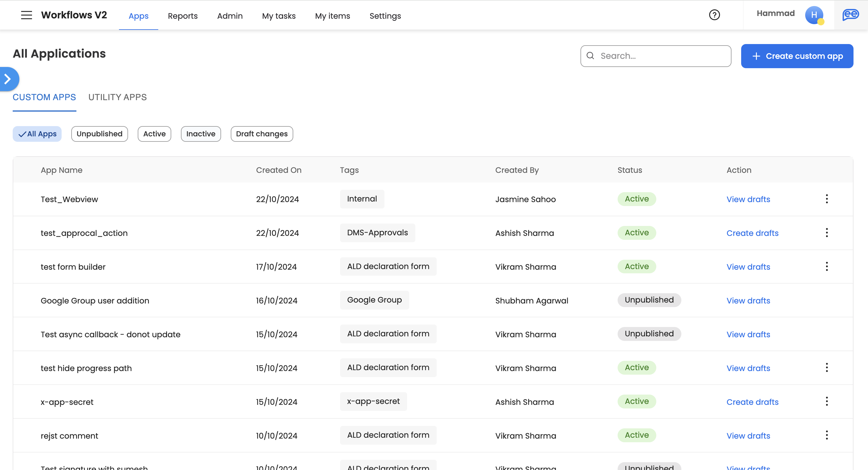
Task: Open three-dot menu for x-app-secret
Action: coord(827,401)
